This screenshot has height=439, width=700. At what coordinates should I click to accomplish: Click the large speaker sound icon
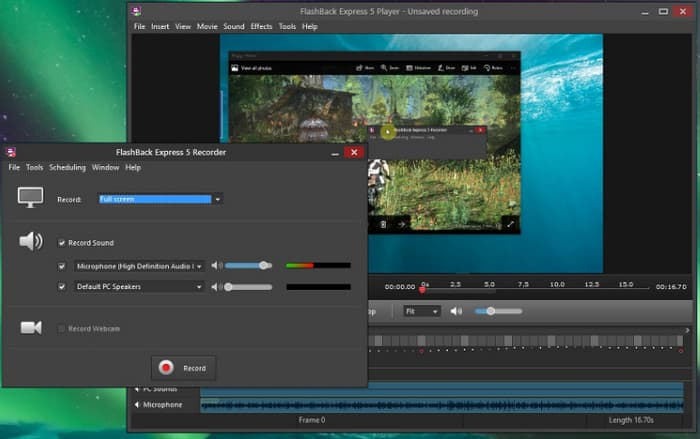(x=31, y=242)
